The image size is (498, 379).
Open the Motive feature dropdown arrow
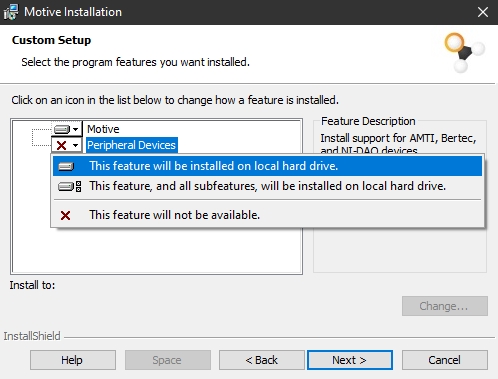click(x=76, y=129)
